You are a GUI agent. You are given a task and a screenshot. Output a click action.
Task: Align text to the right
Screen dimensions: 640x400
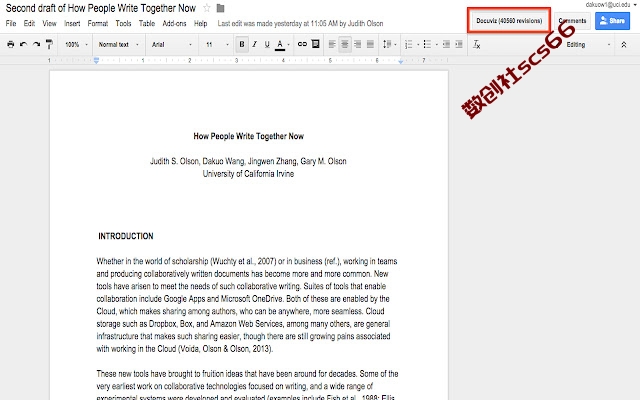358,44
